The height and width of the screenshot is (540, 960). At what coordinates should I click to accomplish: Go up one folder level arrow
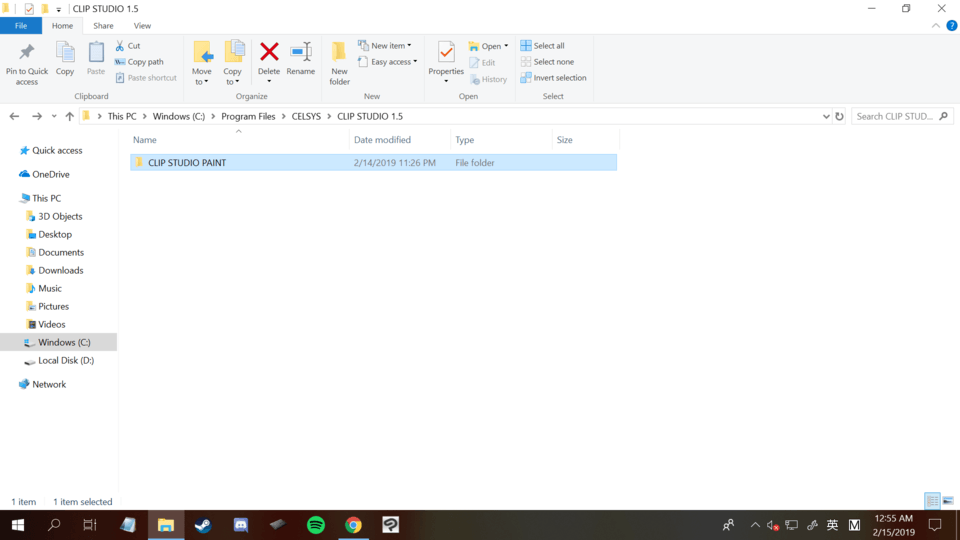tap(69, 116)
